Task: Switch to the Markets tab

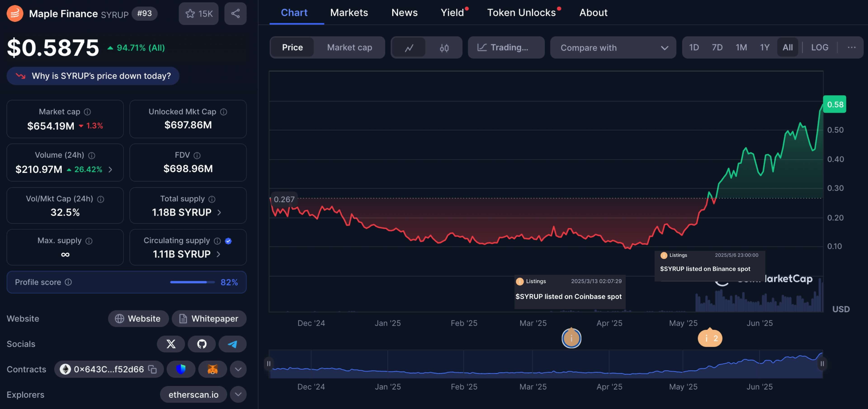Action: point(349,12)
